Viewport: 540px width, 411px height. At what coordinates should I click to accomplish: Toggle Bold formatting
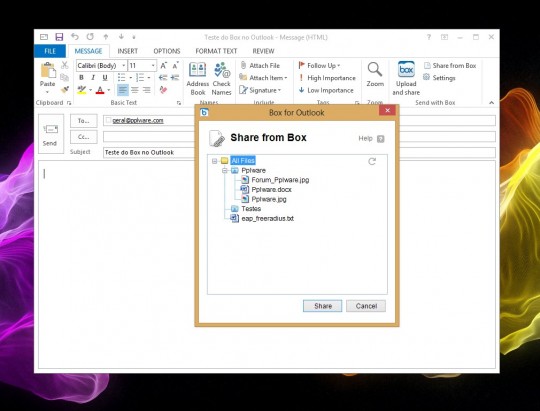(x=81, y=78)
